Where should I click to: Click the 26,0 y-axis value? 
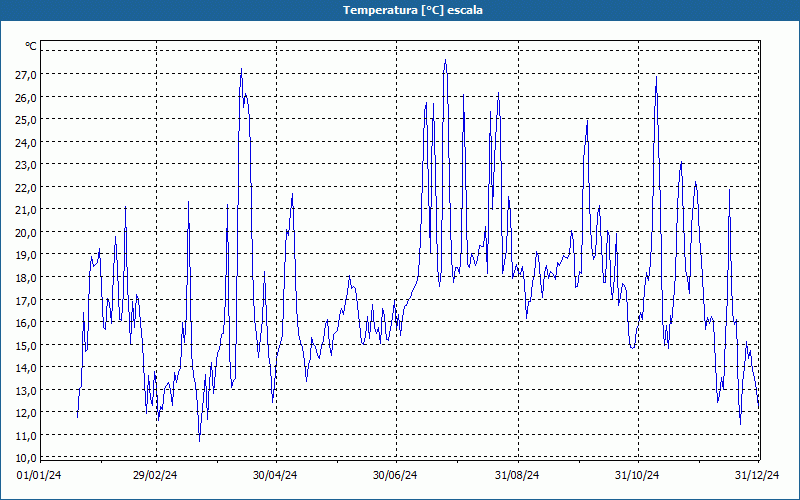point(26,97)
